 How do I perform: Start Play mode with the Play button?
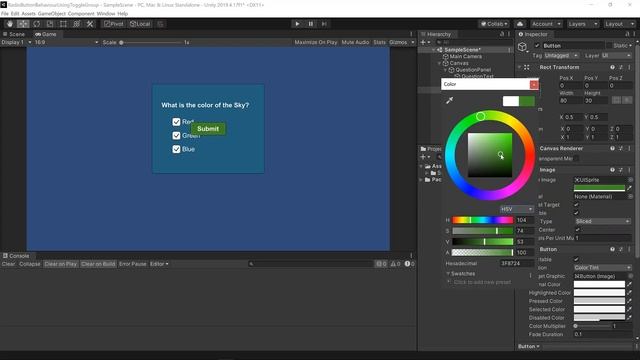coord(297,24)
